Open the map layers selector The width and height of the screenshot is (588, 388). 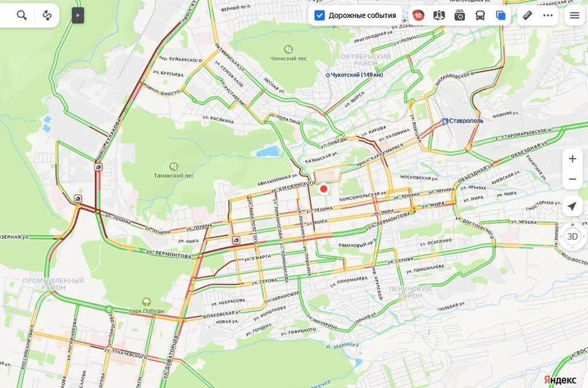tap(500, 15)
